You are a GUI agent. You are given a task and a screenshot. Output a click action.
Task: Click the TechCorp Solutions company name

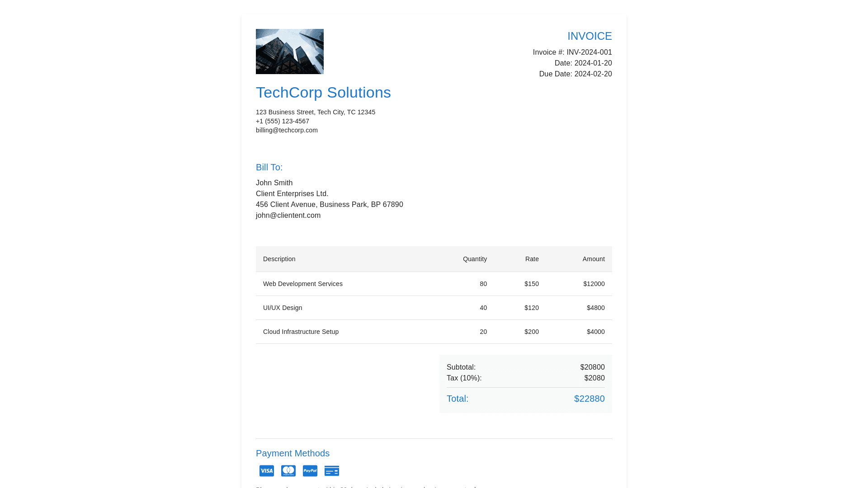click(323, 93)
